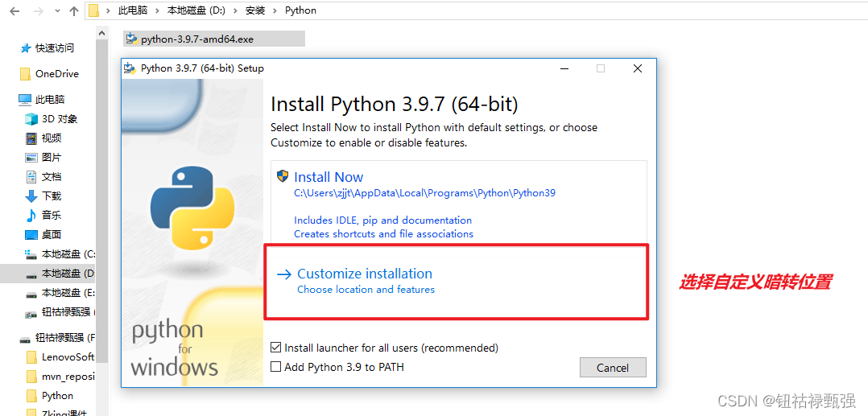Open 本地磁盘 (E:) drive in the sidebar
868x416 pixels.
point(68,292)
